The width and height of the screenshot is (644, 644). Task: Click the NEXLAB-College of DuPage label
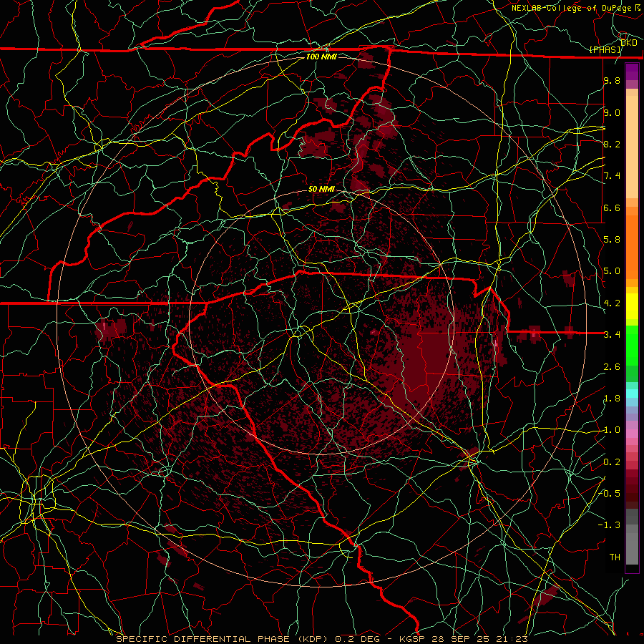(x=571, y=8)
